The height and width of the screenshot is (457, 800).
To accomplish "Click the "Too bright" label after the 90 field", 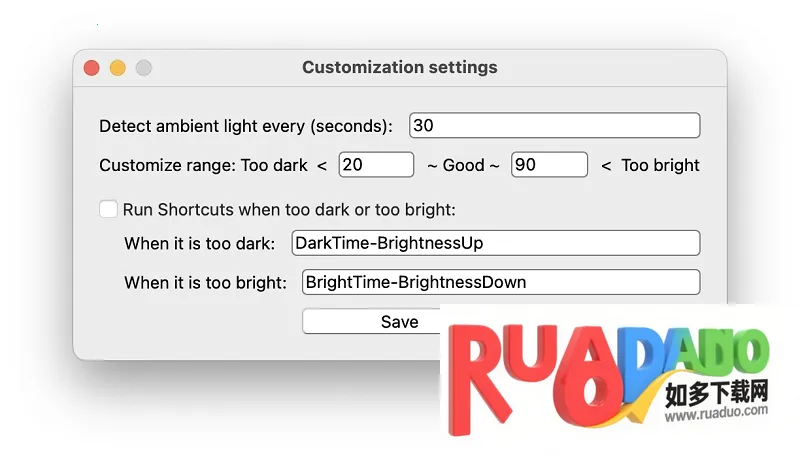I will pyautogui.click(x=660, y=166).
